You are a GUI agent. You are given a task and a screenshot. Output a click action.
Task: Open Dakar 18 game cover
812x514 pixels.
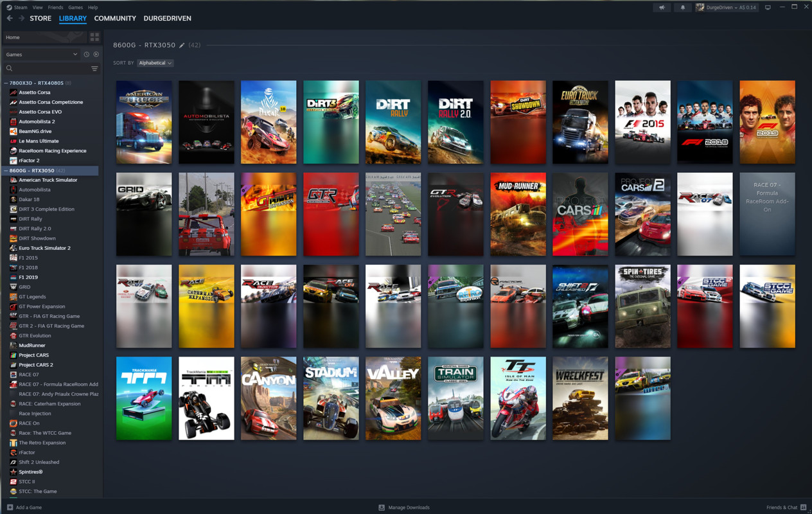(269, 122)
